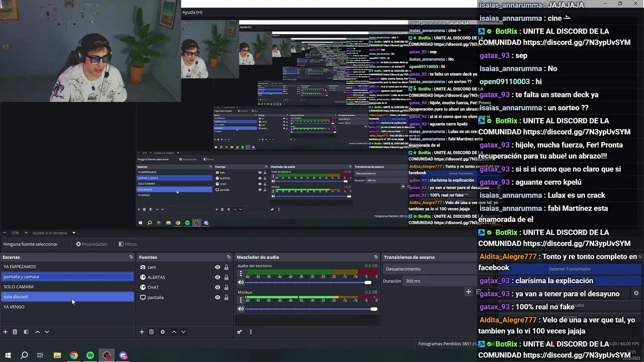Screen dimensions: 644x362
Task: Hide the cam source with its eye icon
Action: (217, 267)
